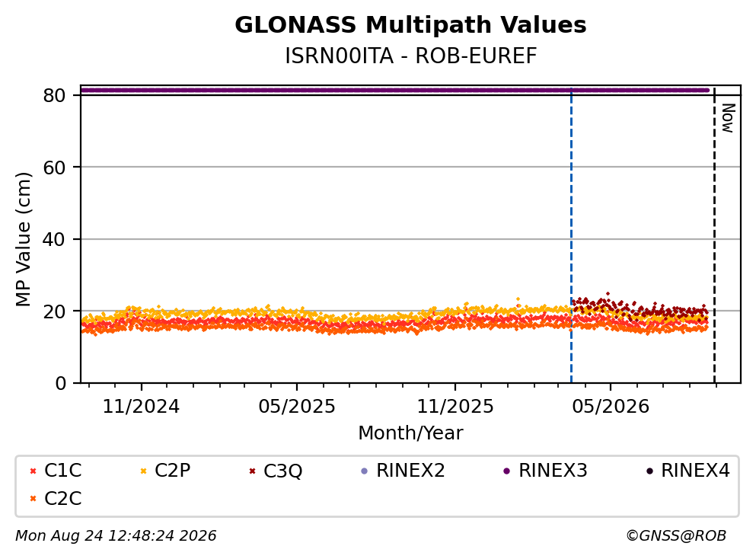Click the 05/2026 x-axis tick label
The image size is (756, 559).
tap(611, 407)
